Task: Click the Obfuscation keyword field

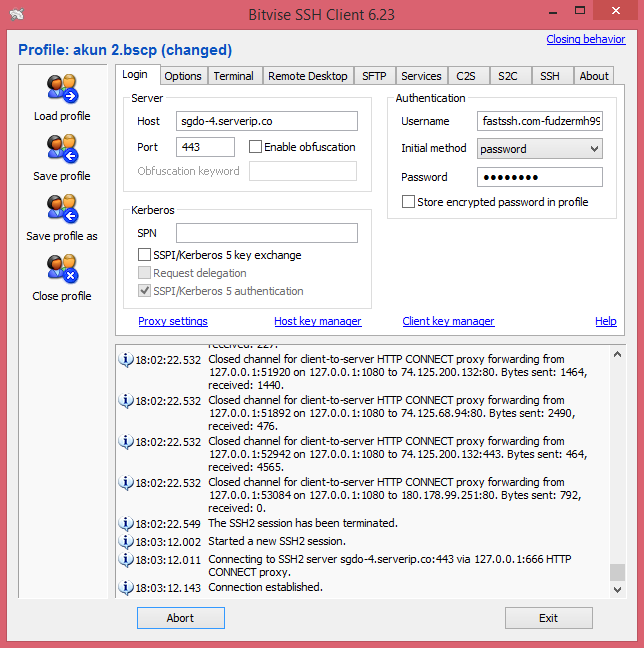Action: click(303, 171)
